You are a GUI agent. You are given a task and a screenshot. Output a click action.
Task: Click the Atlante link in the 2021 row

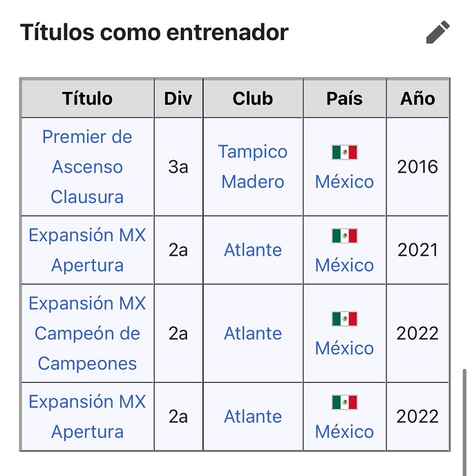click(x=253, y=250)
